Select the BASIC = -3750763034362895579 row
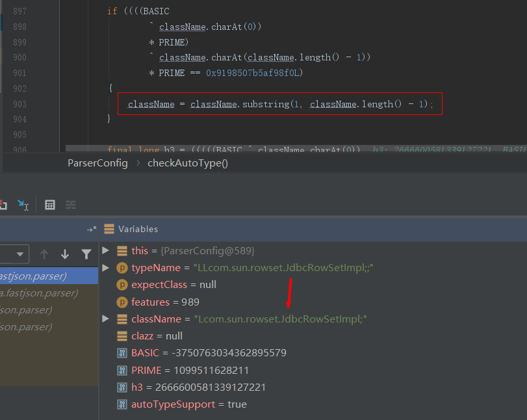 pyautogui.click(x=313, y=353)
